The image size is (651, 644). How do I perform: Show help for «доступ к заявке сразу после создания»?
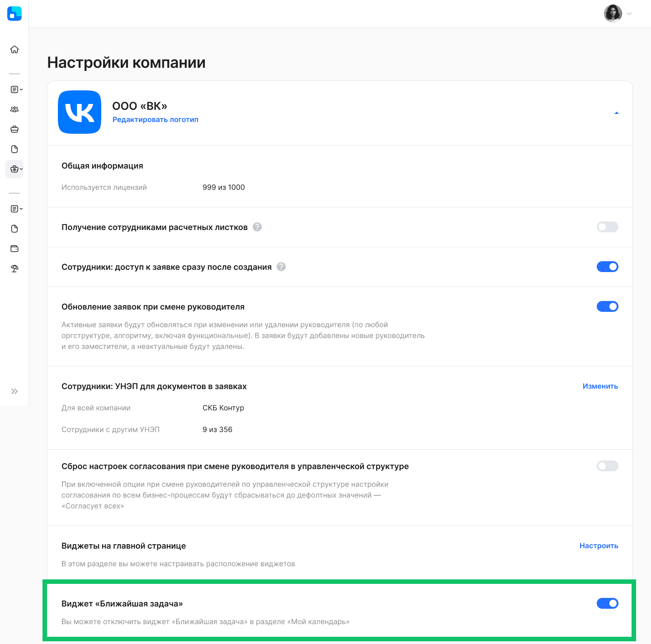pyautogui.click(x=281, y=267)
